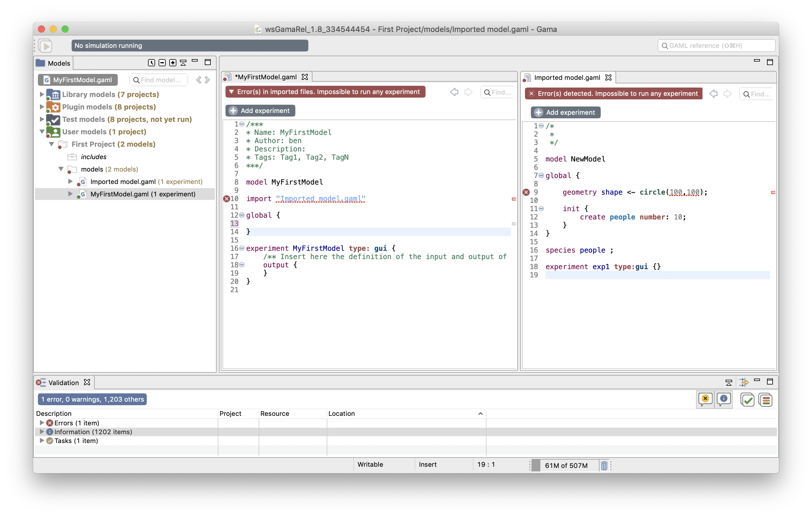Click the error marker on line 10
Viewport: 812px width, 517px height.
pos(227,199)
